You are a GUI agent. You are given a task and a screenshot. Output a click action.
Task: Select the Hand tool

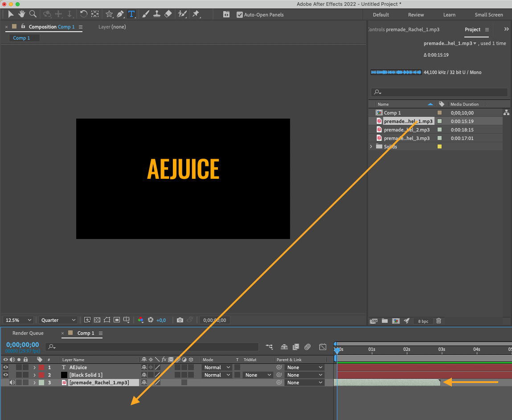click(x=21, y=14)
